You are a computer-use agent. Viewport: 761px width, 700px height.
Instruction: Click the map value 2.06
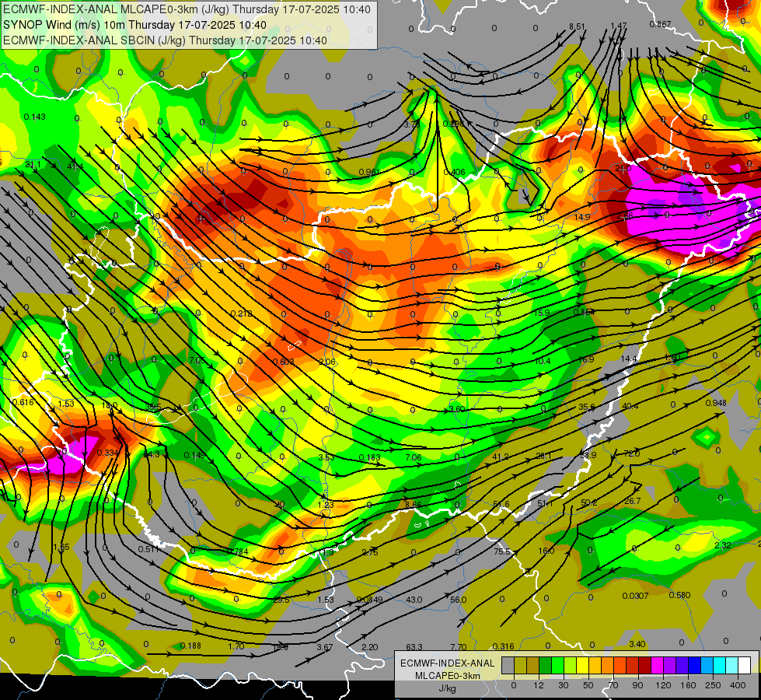pyautogui.click(x=327, y=362)
